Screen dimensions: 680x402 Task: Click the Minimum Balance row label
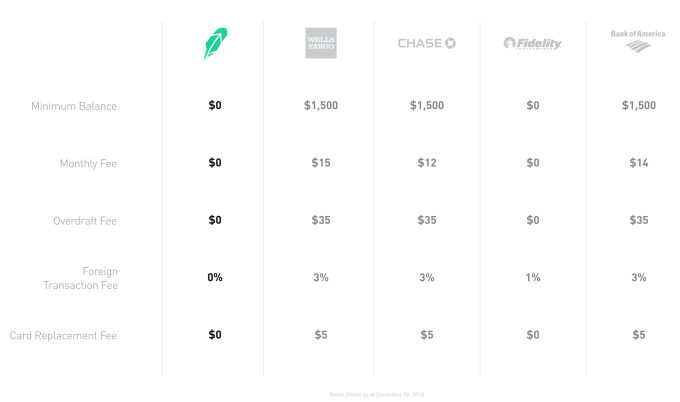[x=74, y=106]
